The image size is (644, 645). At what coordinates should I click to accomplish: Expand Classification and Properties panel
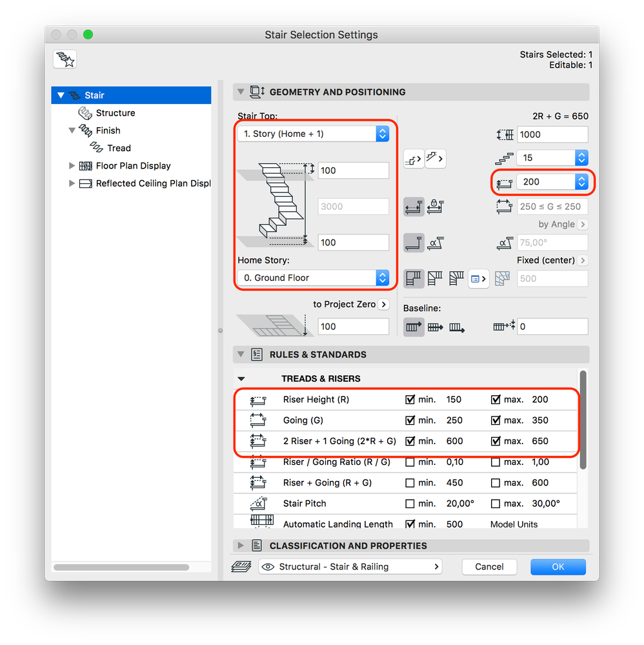point(241,546)
